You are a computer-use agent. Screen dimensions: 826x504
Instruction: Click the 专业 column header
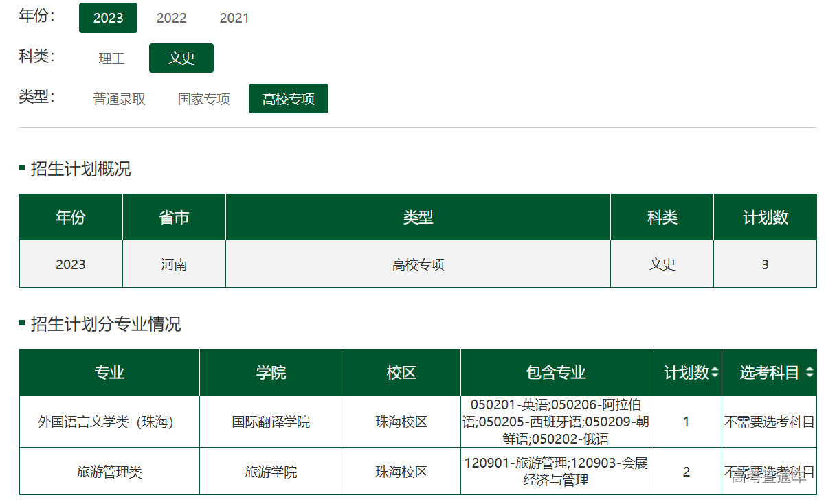[x=109, y=373]
